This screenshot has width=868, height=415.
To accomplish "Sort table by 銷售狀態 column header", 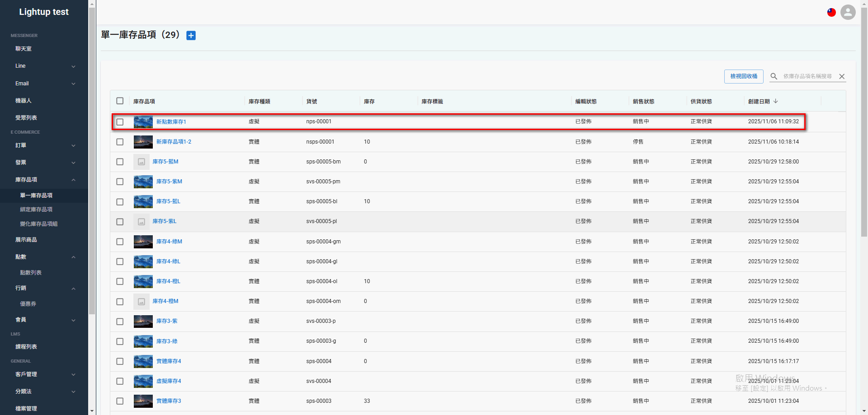I will click(644, 102).
